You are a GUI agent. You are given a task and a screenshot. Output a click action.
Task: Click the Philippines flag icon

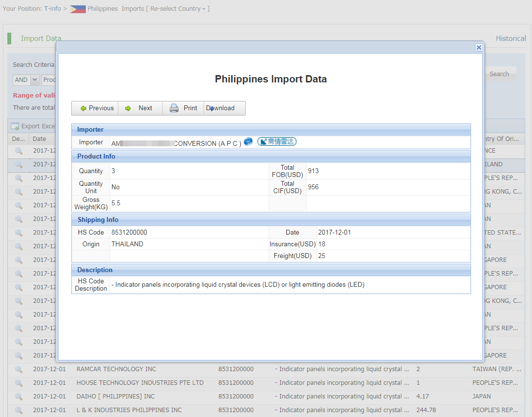[x=78, y=9]
